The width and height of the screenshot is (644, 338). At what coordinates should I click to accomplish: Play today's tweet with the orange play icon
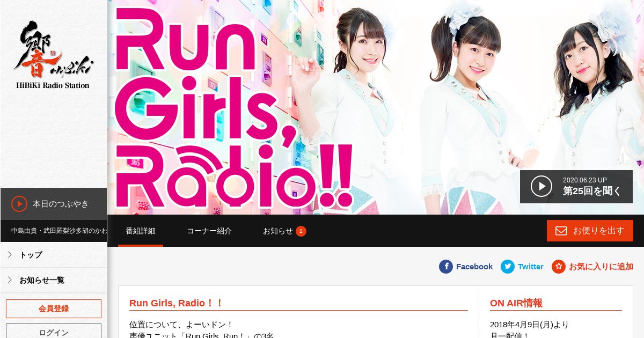point(19,204)
